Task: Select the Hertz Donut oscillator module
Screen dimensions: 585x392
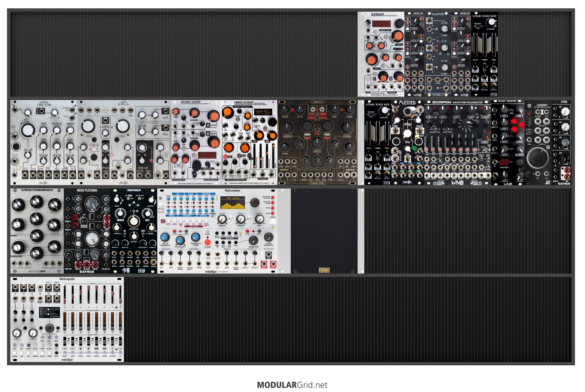Action: coord(249,143)
